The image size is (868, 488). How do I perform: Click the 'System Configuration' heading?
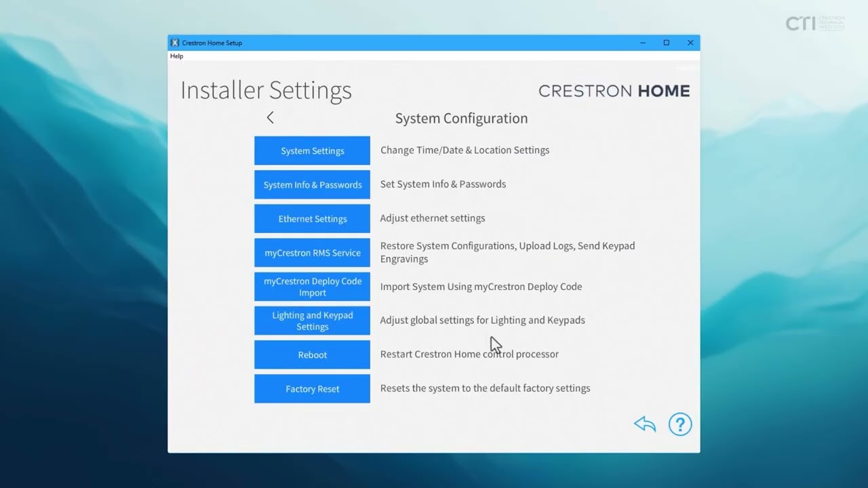pos(461,119)
